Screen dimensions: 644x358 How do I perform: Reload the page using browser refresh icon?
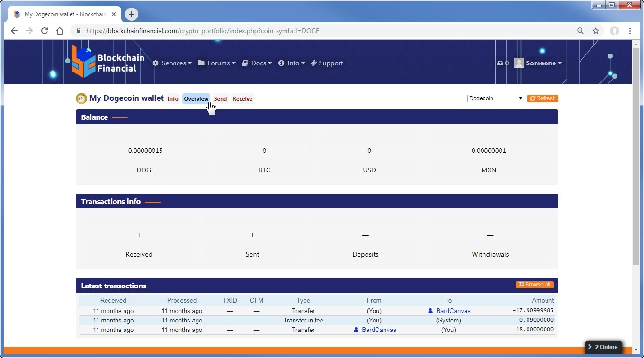pyautogui.click(x=45, y=31)
